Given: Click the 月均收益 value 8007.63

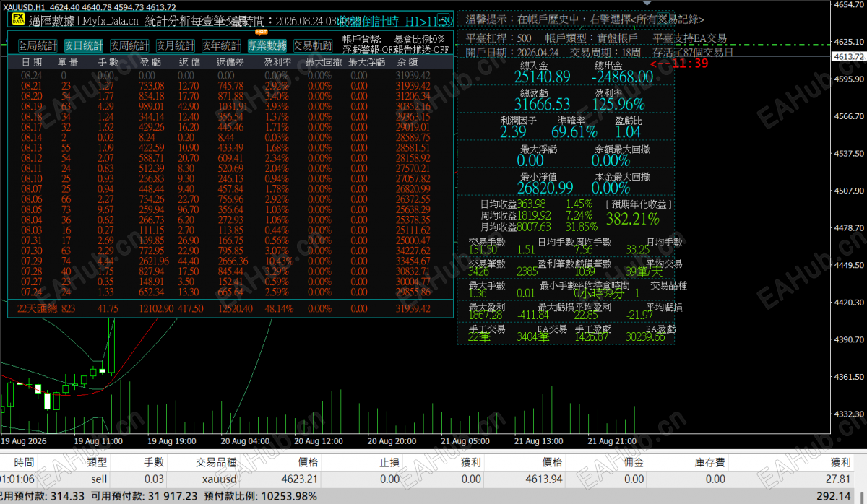Looking at the screenshot, I should pos(534,226).
